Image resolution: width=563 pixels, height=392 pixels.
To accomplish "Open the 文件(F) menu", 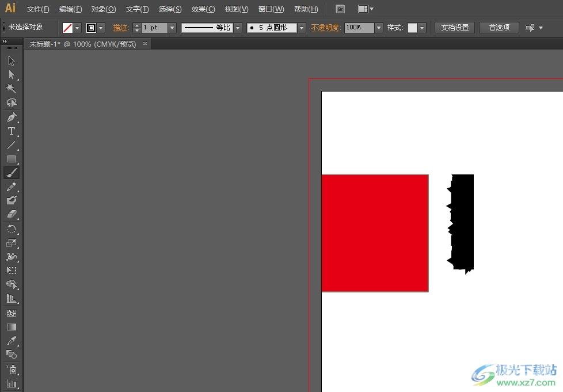I will [x=37, y=9].
